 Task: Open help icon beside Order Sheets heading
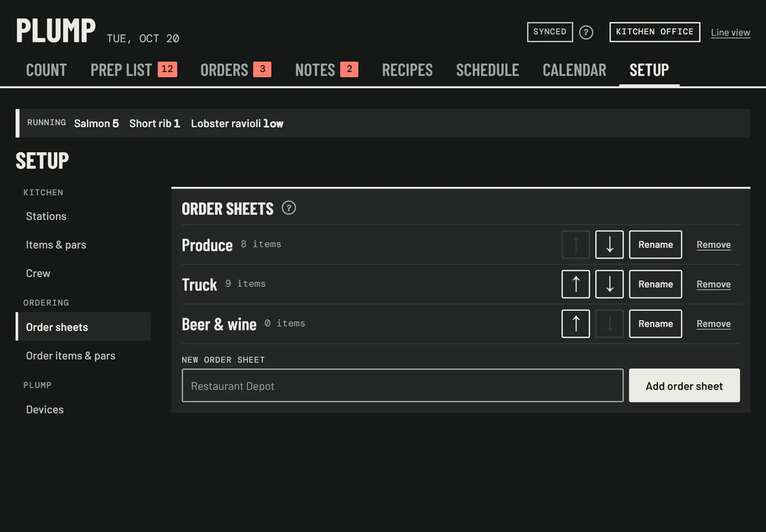[x=289, y=208]
